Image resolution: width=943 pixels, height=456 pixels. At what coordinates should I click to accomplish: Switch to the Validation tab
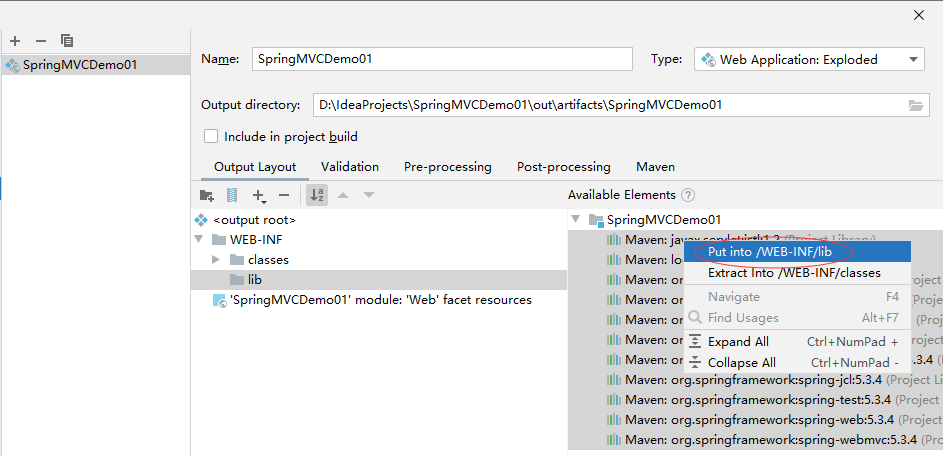(349, 167)
